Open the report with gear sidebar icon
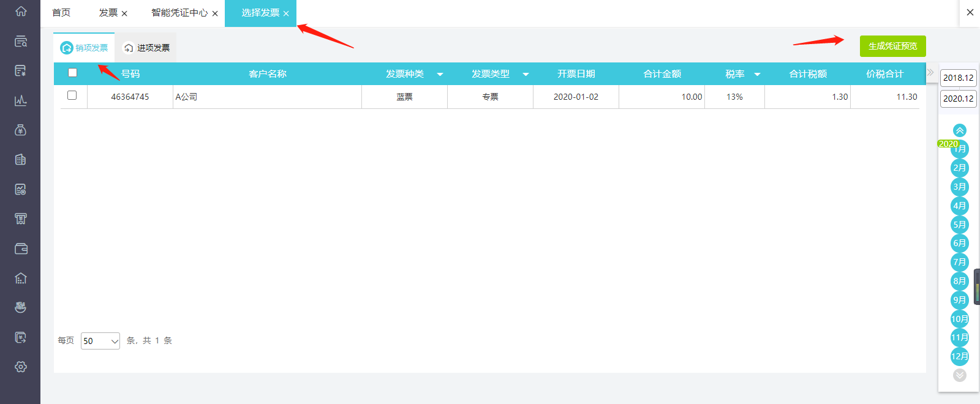This screenshot has height=404, width=980. click(21, 189)
